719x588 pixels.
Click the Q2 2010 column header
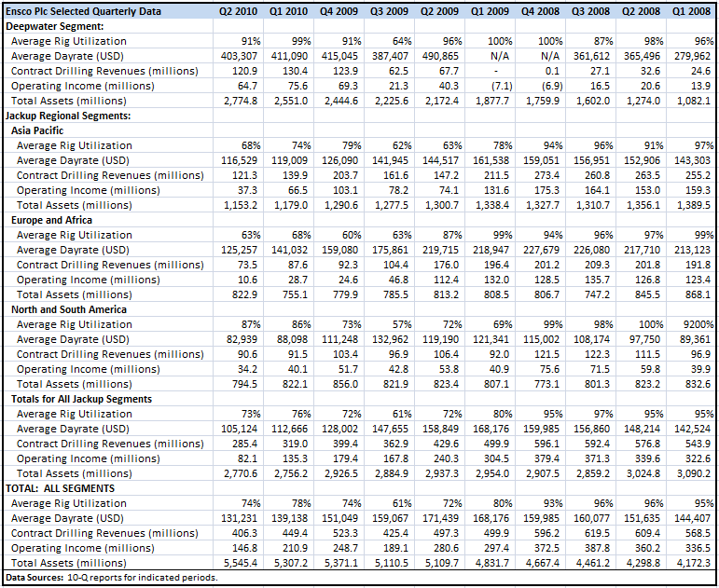238,11
